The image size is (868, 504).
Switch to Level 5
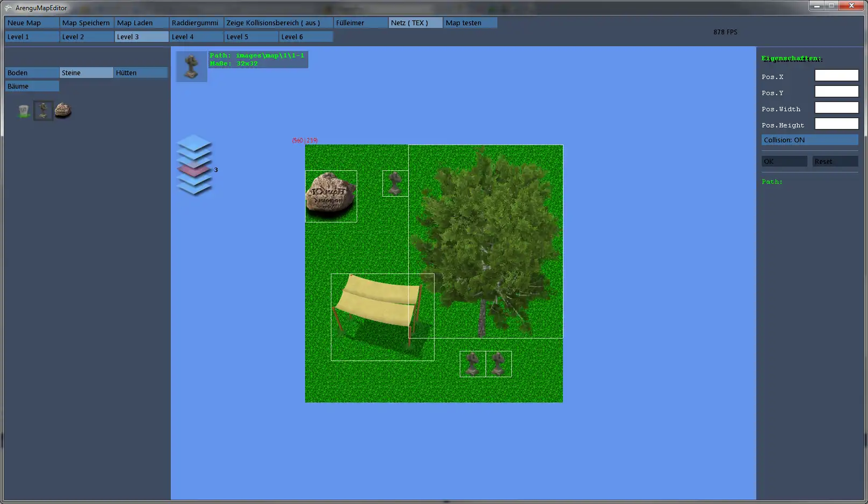[x=251, y=37]
